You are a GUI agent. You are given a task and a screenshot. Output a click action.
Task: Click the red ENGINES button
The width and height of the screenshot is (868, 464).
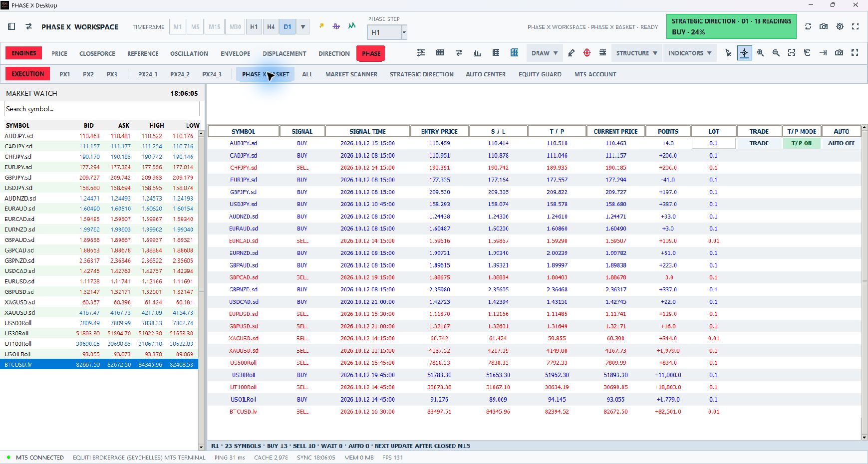[x=24, y=53]
